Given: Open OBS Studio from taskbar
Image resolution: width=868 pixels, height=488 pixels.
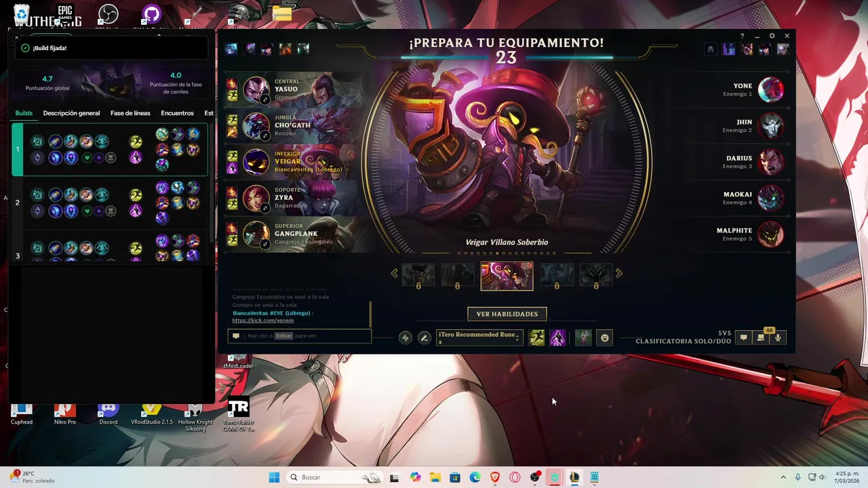Looking at the screenshot, I should point(535,477).
